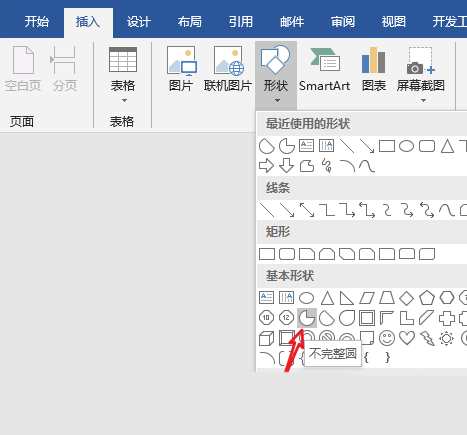Switch to the 设计 tab
Image resolution: width=467 pixels, height=435 pixels.
(x=139, y=22)
